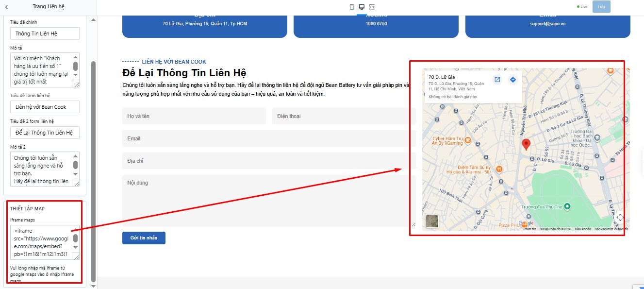Click the Live status indicator
The height and width of the screenshot is (289, 644).
pyautogui.click(x=582, y=7)
